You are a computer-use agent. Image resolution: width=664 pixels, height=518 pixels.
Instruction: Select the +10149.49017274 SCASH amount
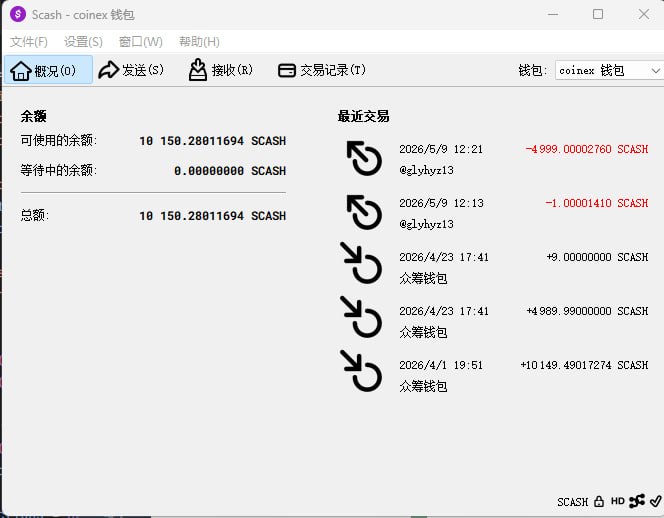pyautogui.click(x=584, y=365)
